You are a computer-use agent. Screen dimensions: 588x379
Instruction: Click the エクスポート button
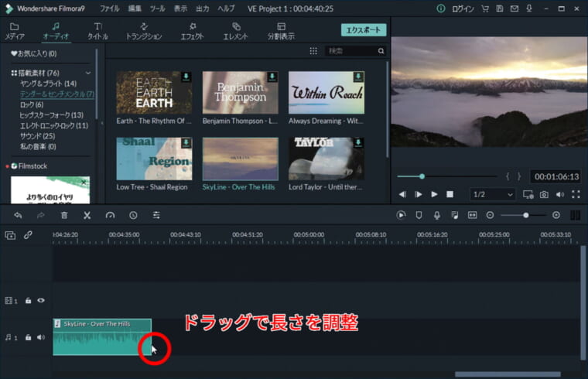tap(364, 30)
